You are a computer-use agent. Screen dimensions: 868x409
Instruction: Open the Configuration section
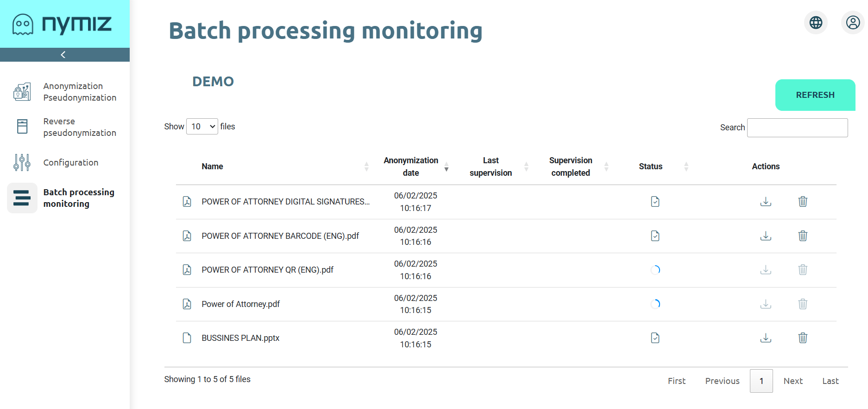tap(70, 163)
